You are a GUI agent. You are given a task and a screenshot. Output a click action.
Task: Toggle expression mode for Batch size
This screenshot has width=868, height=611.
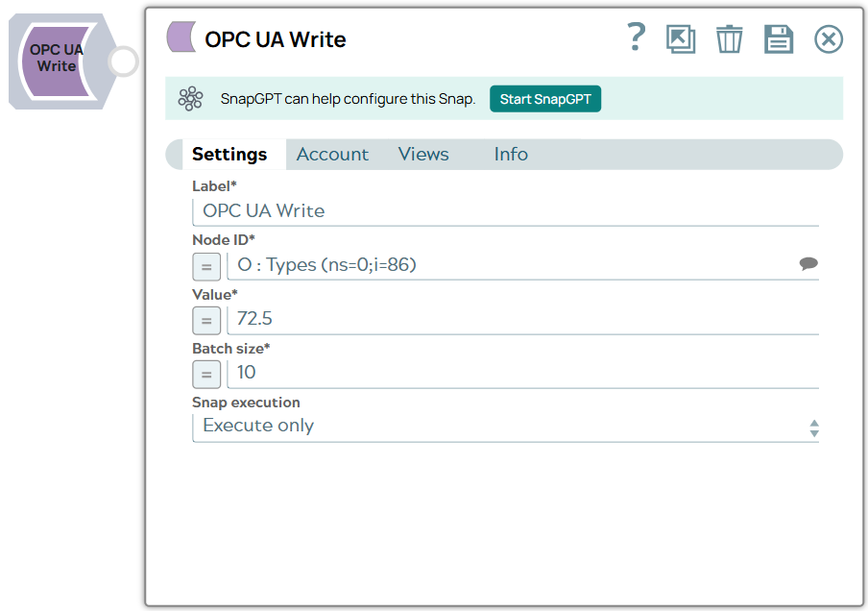coord(206,375)
